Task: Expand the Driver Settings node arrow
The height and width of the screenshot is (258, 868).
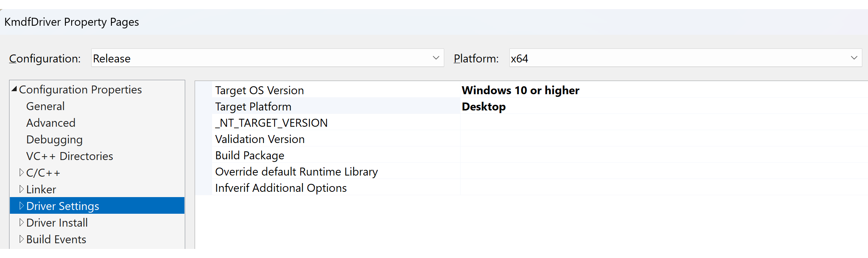Action: click(x=22, y=206)
